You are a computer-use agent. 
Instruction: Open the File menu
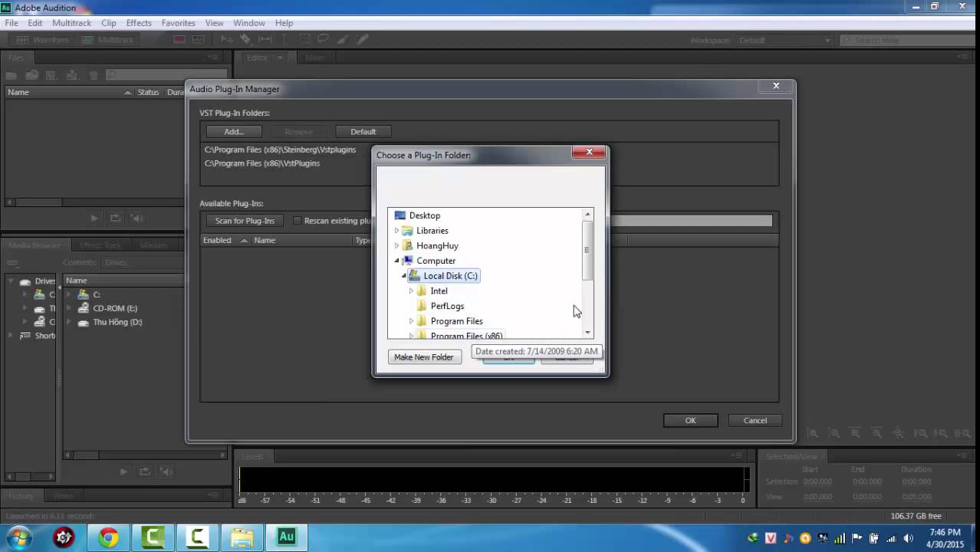[x=12, y=23]
